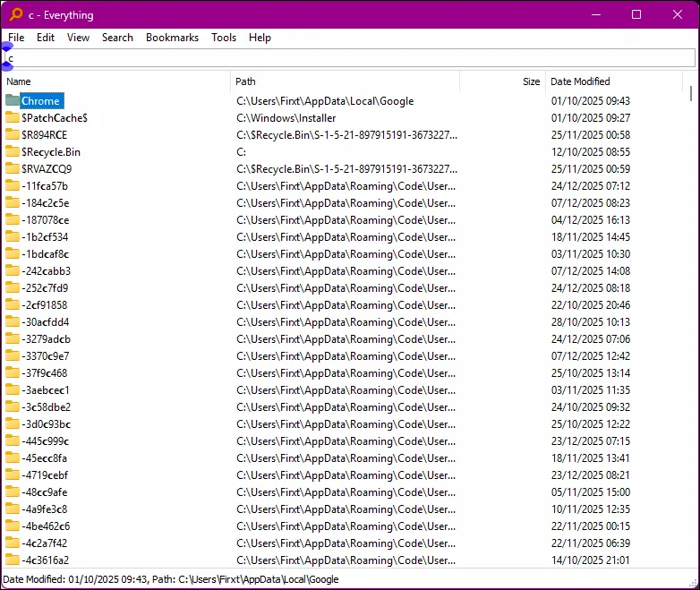Select the folder name '-4be462c6'
The height and width of the screenshot is (590, 700).
pos(46,526)
